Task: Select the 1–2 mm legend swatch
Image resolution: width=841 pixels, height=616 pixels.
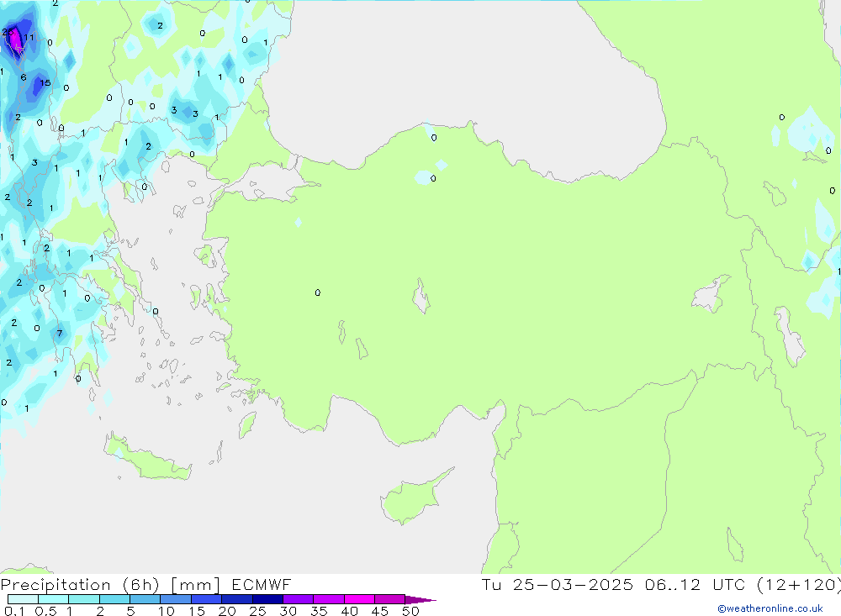Action: (83, 599)
